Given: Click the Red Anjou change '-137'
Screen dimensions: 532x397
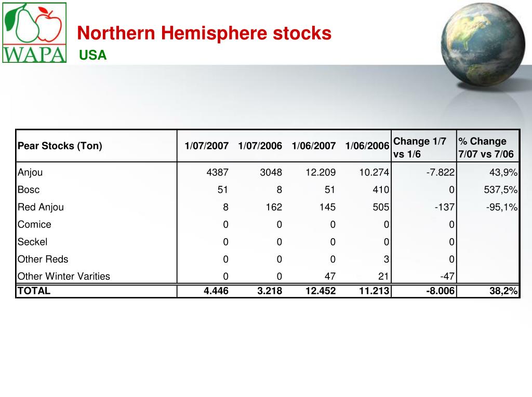Looking at the screenshot, I should point(445,207).
